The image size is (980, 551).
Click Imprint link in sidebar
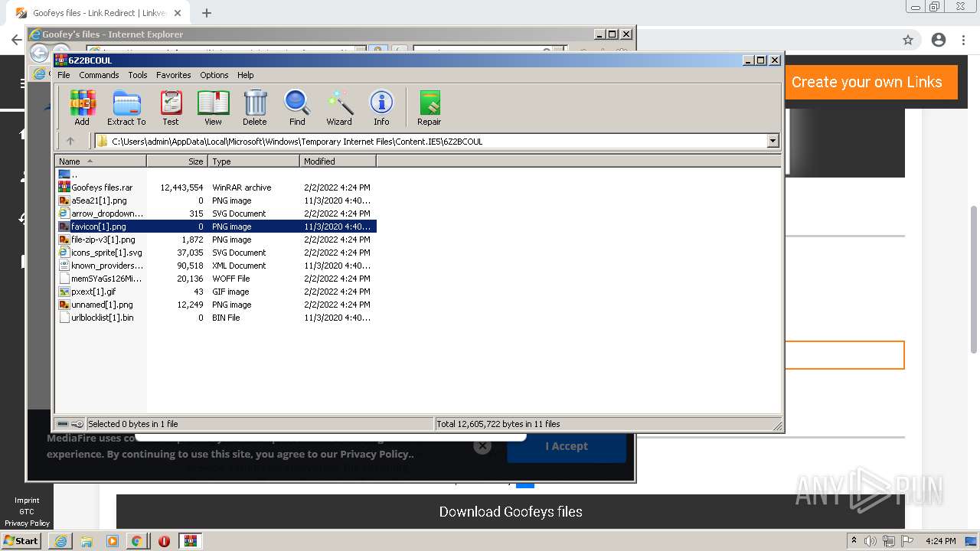[27, 500]
